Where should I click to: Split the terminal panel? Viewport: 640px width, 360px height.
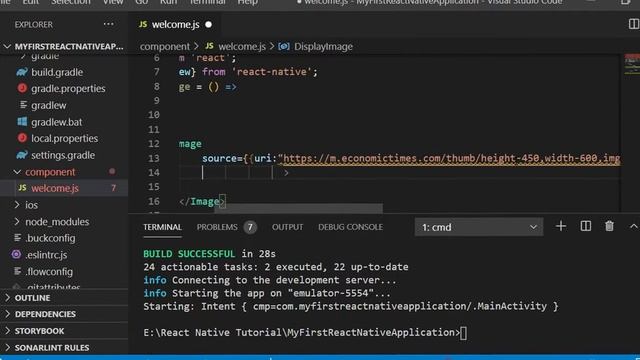point(586,226)
